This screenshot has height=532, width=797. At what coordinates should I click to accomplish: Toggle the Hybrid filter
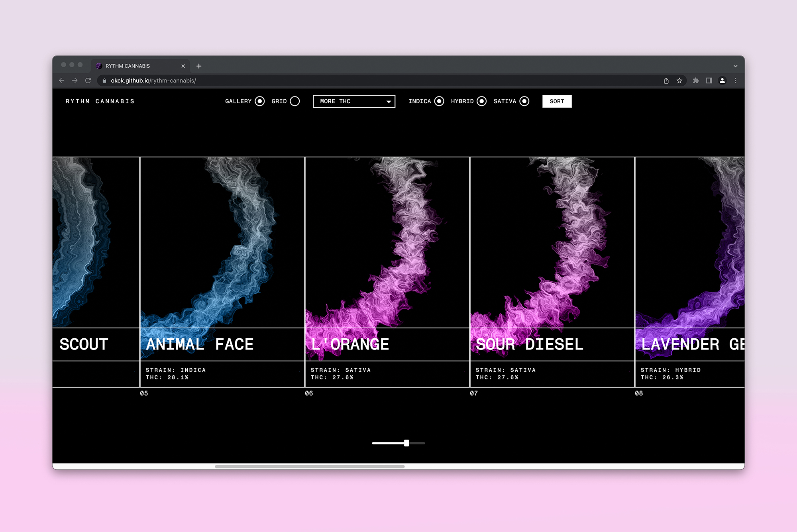coord(482,101)
